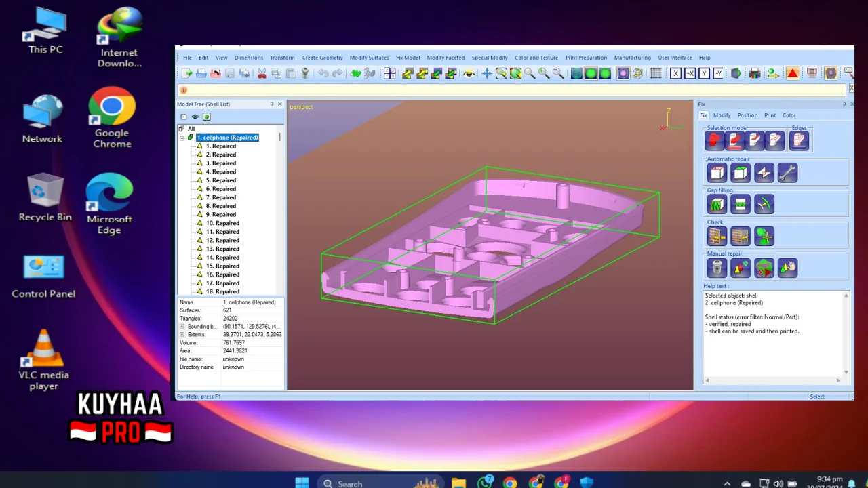The image size is (868, 488).
Task: Click the Windows Start button on taskbar
Action: (x=302, y=483)
